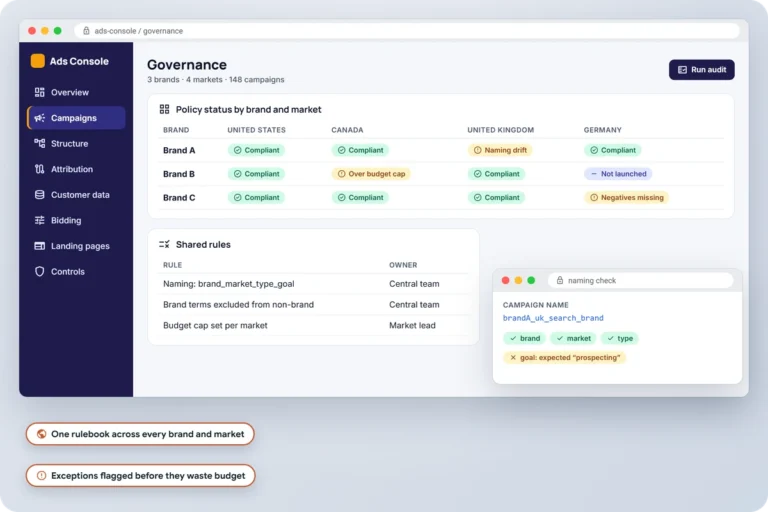Screen dimensions: 768x512
Task: Open the brandA_uk_search_brand campaign link
Action: [553, 318]
